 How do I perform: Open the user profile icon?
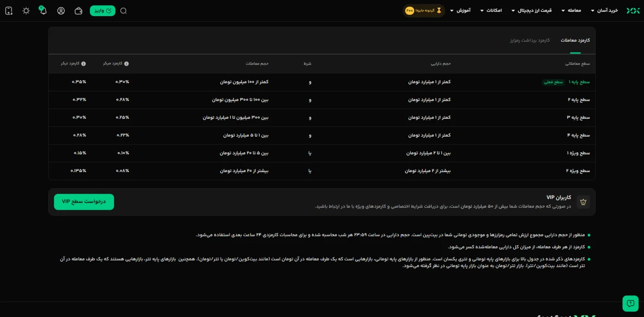click(61, 11)
